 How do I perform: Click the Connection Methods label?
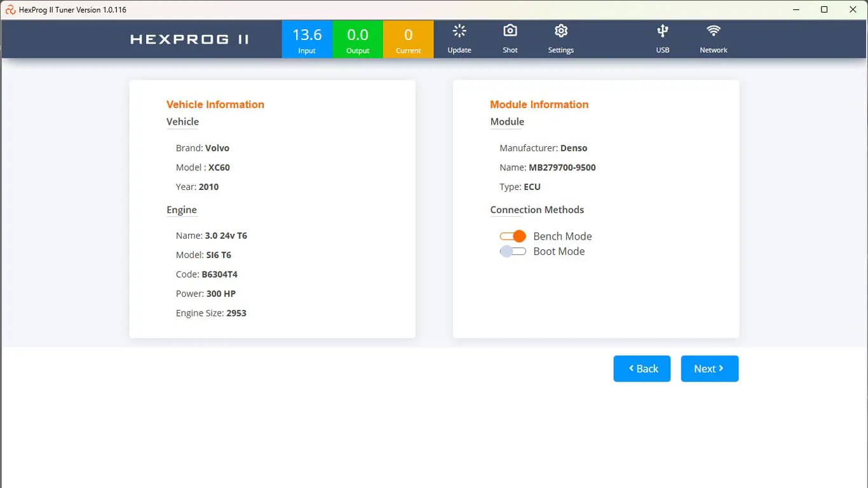tap(537, 210)
